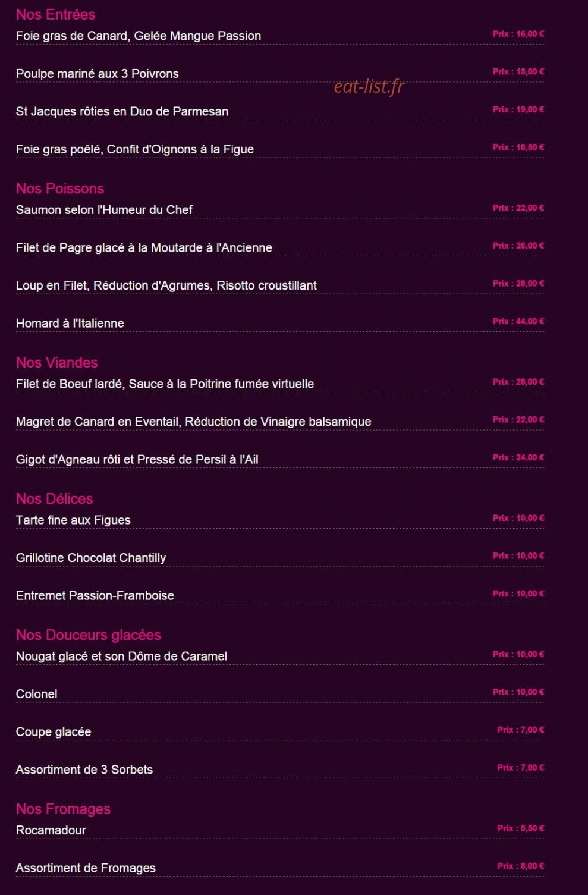Choose Magret de Canard en Eventail
This screenshot has height=895, width=588.
pos(193,422)
